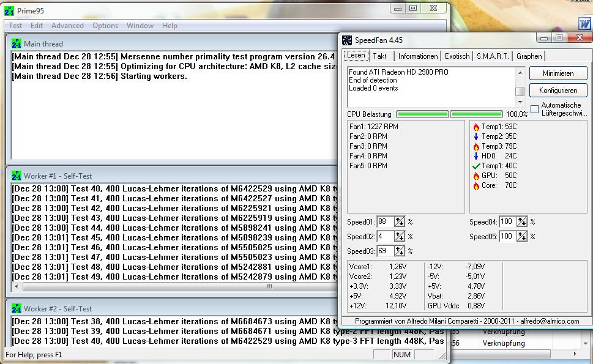The width and height of the screenshot is (593, 364).
Task: Click the background window vertical scroll down arrow
Action: (586, 344)
